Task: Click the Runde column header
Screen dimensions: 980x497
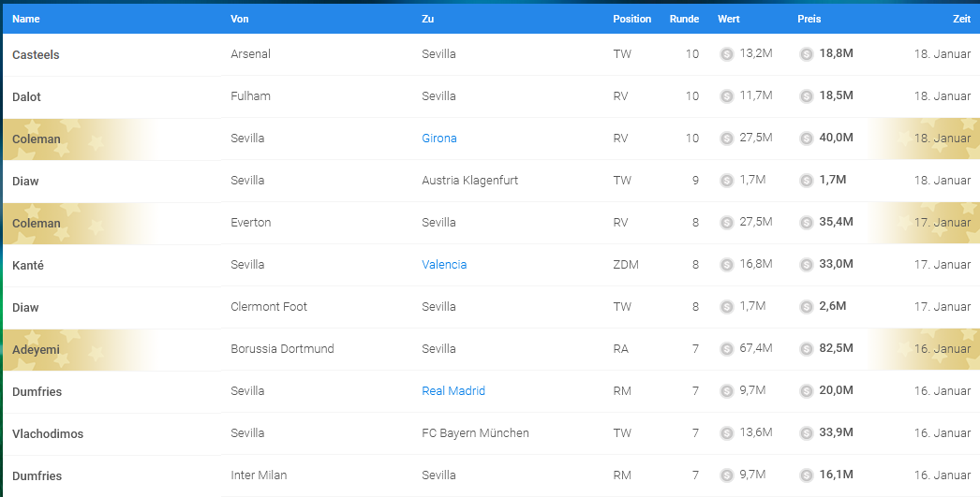Action: point(684,19)
